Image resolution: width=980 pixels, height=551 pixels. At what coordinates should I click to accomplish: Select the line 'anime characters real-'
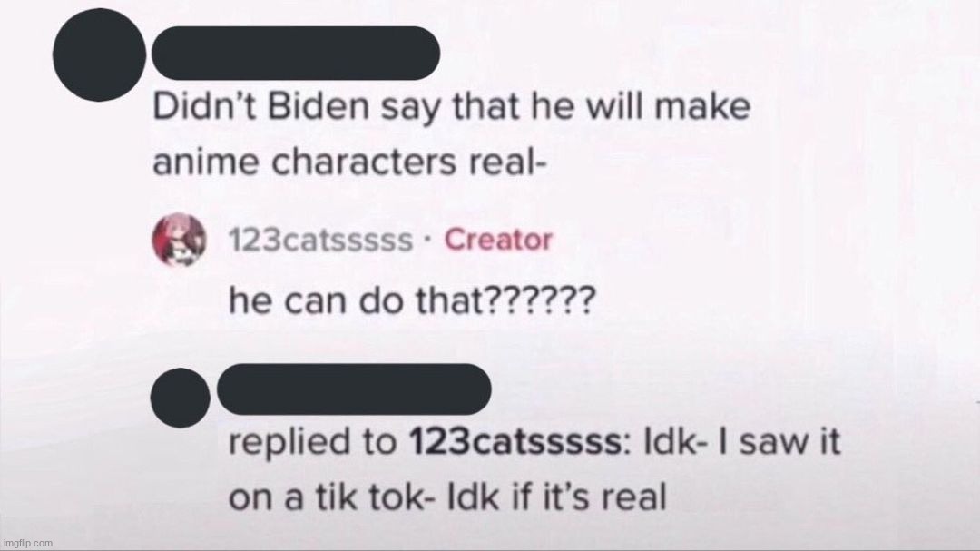pyautogui.click(x=350, y=162)
